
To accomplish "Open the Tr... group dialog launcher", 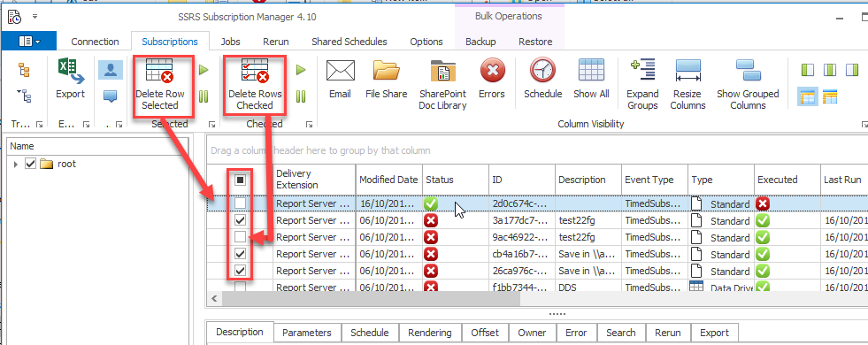I will (x=39, y=125).
